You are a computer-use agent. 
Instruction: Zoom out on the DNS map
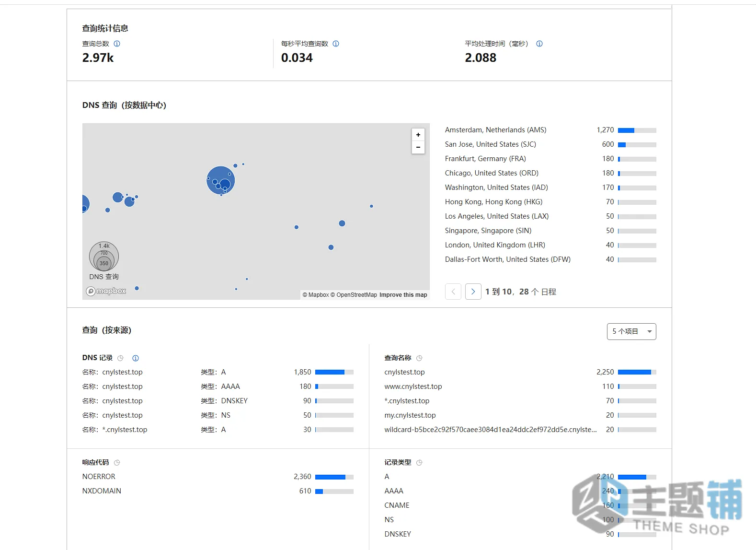(418, 147)
